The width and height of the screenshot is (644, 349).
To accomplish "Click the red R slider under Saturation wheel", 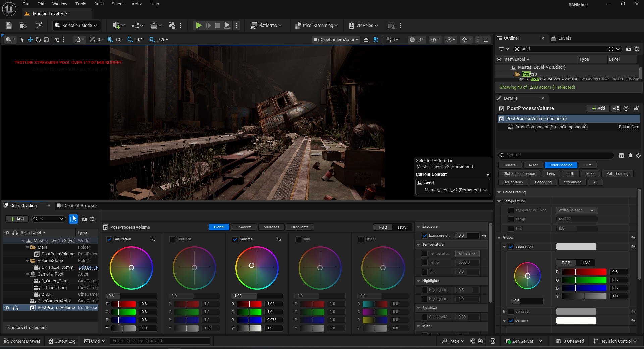I will tap(123, 304).
